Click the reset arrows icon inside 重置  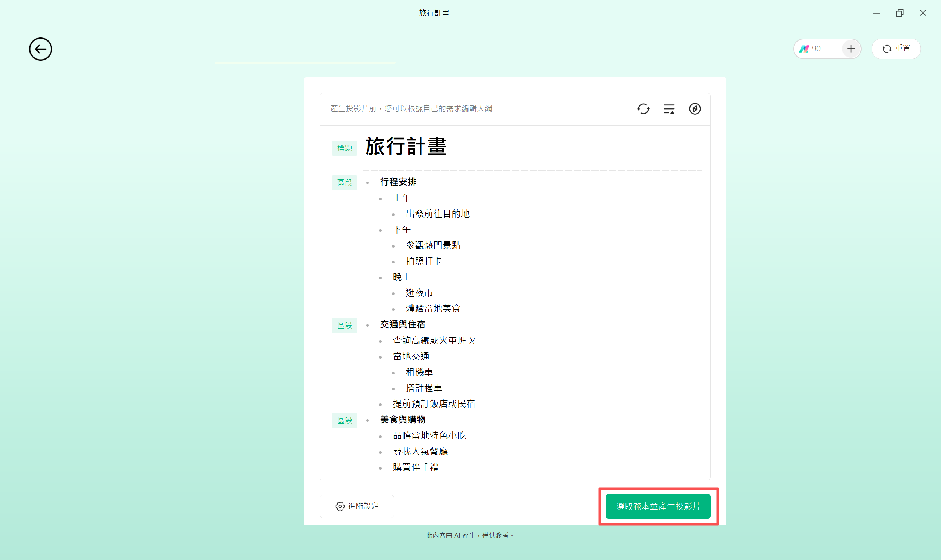click(x=888, y=49)
